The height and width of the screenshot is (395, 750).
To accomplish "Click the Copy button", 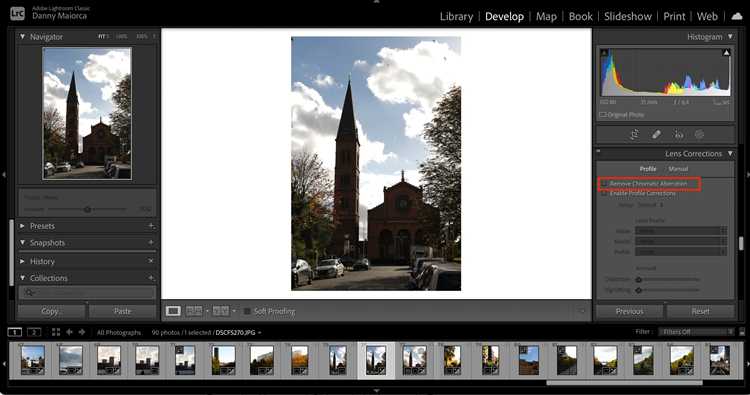I will click(51, 311).
